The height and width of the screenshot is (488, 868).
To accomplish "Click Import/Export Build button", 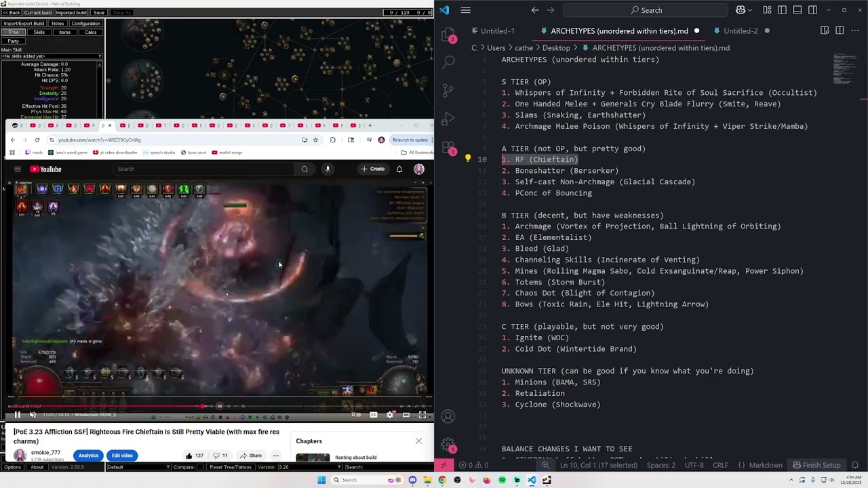I will point(24,23).
